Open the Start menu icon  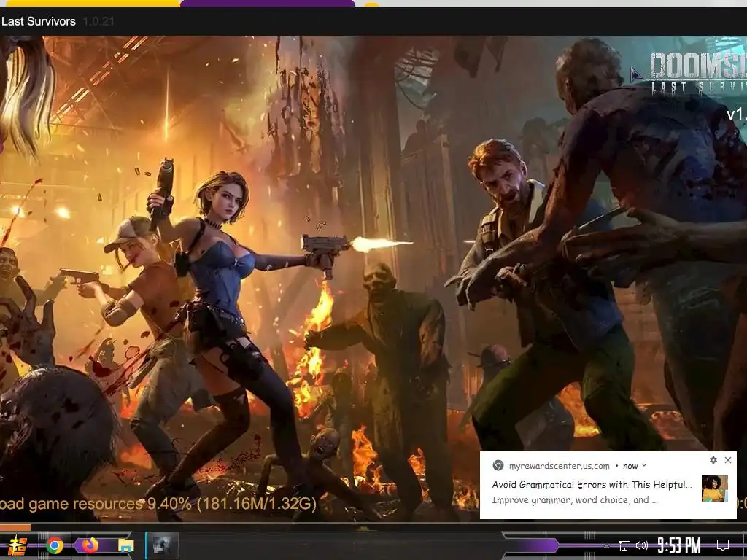click(x=16, y=545)
